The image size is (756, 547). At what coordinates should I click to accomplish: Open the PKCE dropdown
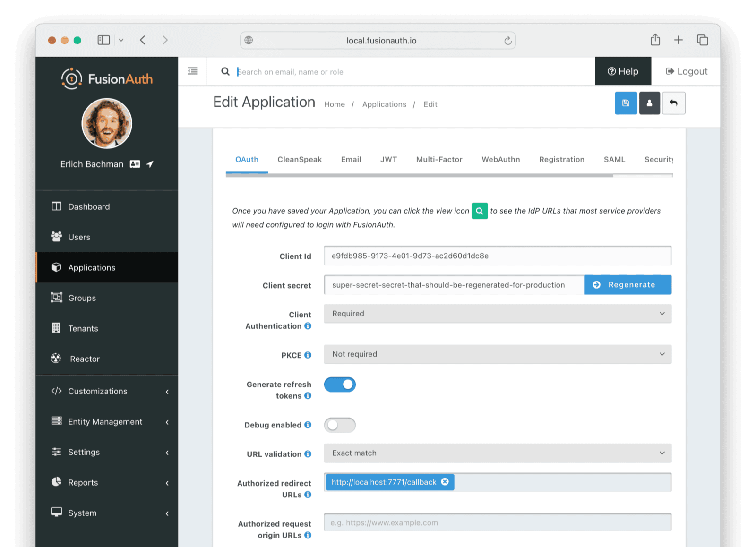coord(498,354)
